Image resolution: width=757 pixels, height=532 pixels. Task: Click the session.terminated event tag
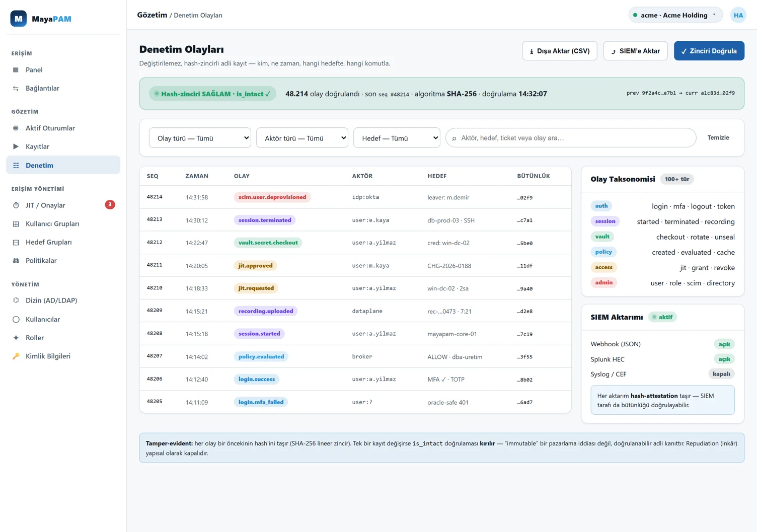[x=265, y=220]
